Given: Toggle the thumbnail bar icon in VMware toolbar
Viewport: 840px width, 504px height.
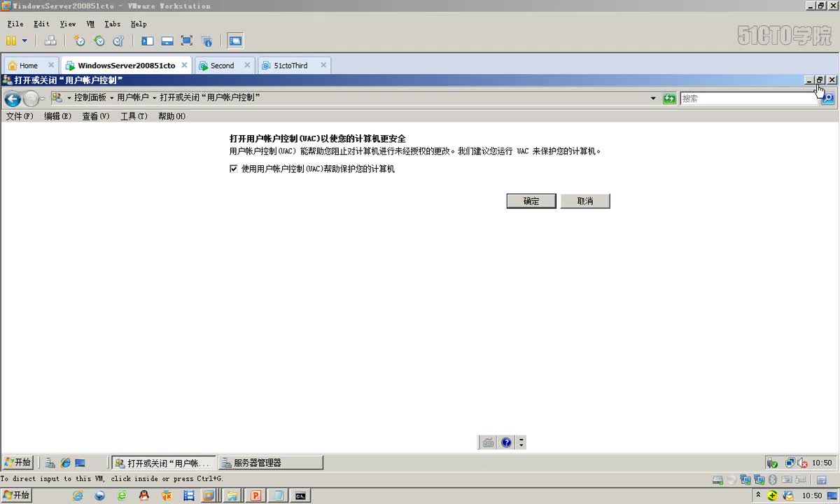Looking at the screenshot, I should pos(167,41).
